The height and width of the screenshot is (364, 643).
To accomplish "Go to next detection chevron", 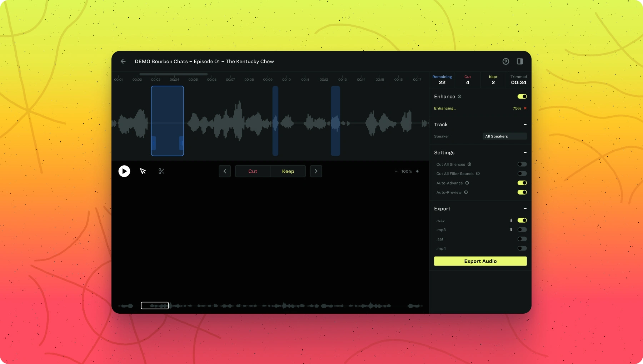I will pos(316,171).
